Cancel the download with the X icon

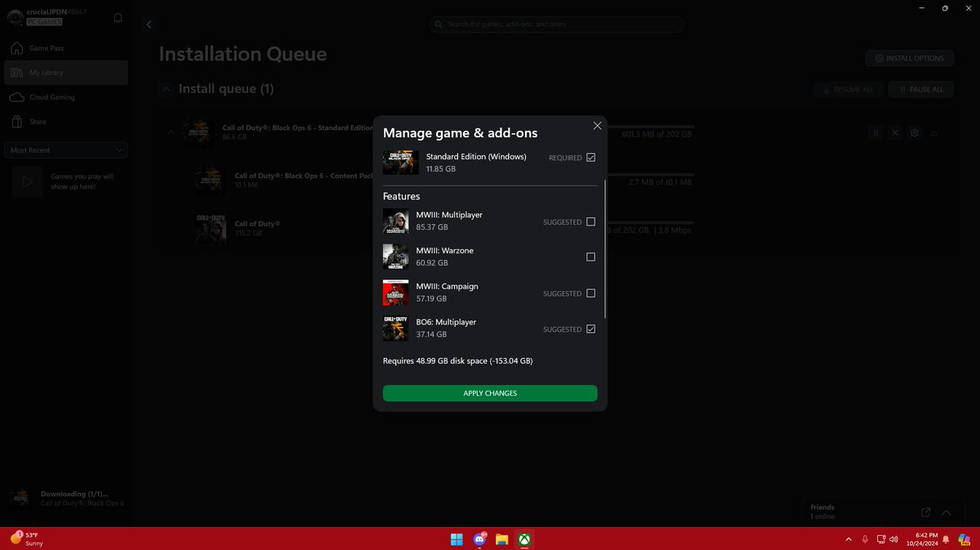click(x=895, y=132)
